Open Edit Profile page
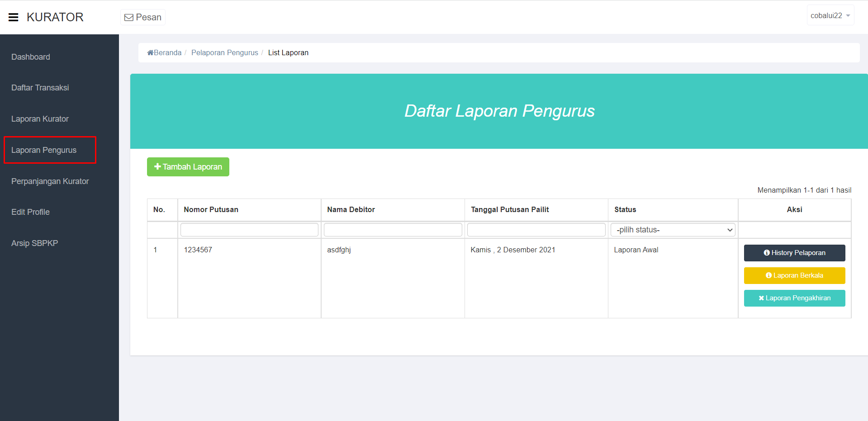Image resolution: width=868 pixels, height=421 pixels. click(x=30, y=212)
